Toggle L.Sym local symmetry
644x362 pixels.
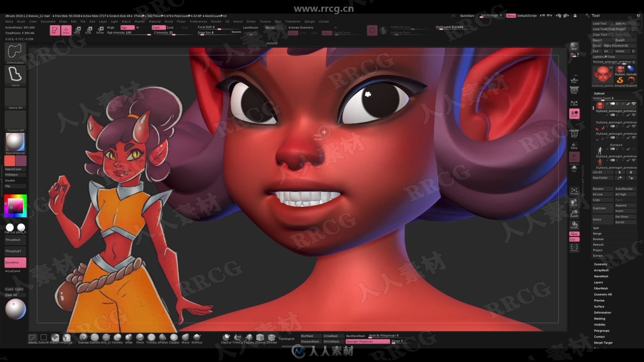pyautogui.click(x=574, y=103)
